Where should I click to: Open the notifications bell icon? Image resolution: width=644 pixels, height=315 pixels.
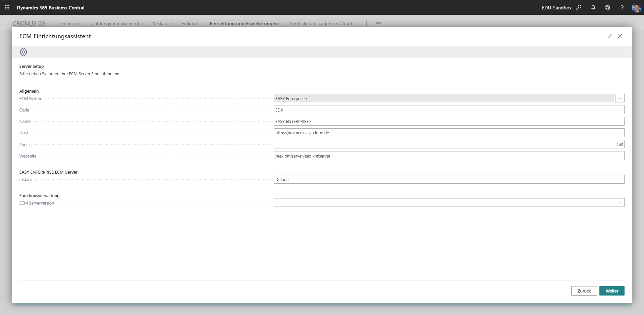593,7
